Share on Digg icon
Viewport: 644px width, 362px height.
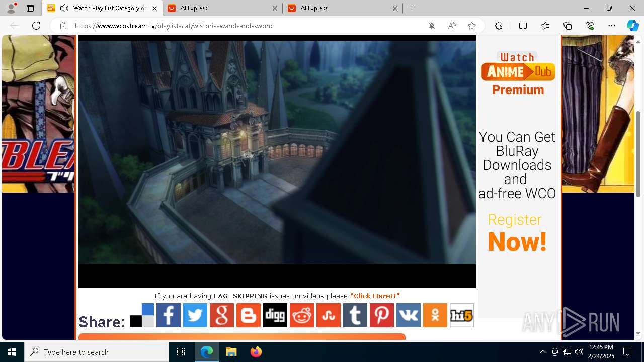[x=275, y=315]
